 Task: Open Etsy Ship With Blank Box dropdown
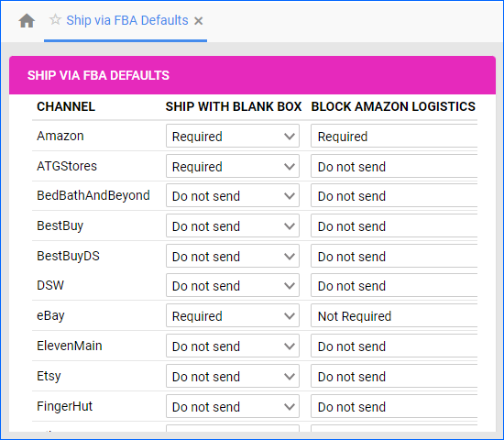coord(233,376)
